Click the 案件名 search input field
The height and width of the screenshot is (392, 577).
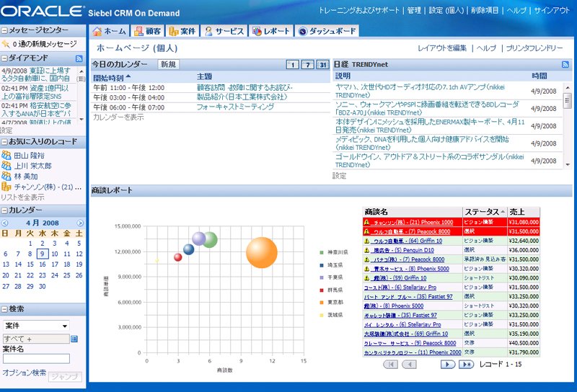click(36, 359)
